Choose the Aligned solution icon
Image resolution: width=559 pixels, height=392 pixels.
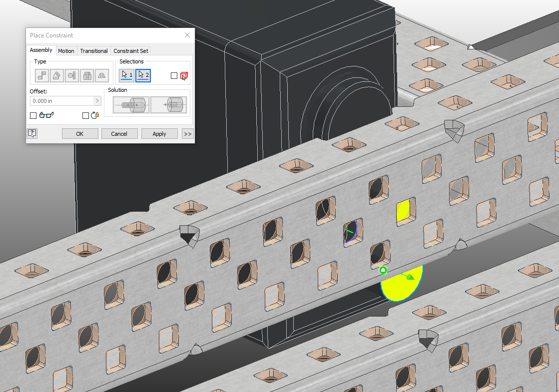169,105
